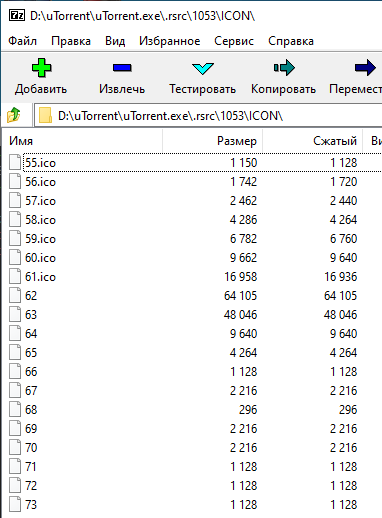Click file icon beside 61.ico
The image size is (382, 518).
(x=15, y=276)
